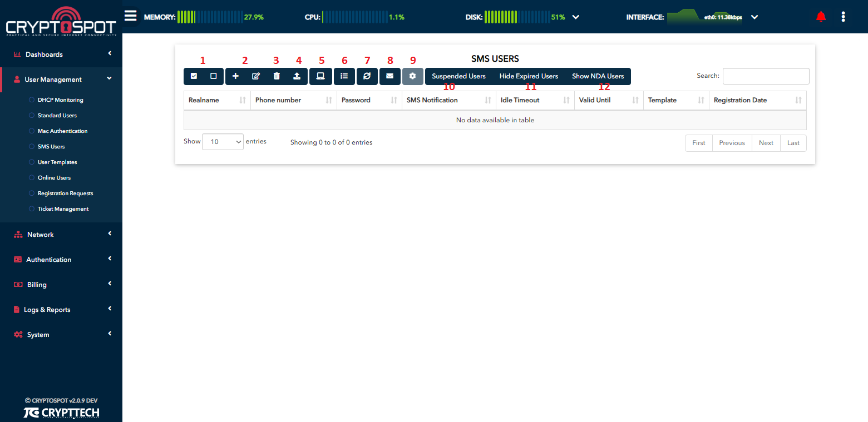Open the send SMS envelope icon

[389, 76]
